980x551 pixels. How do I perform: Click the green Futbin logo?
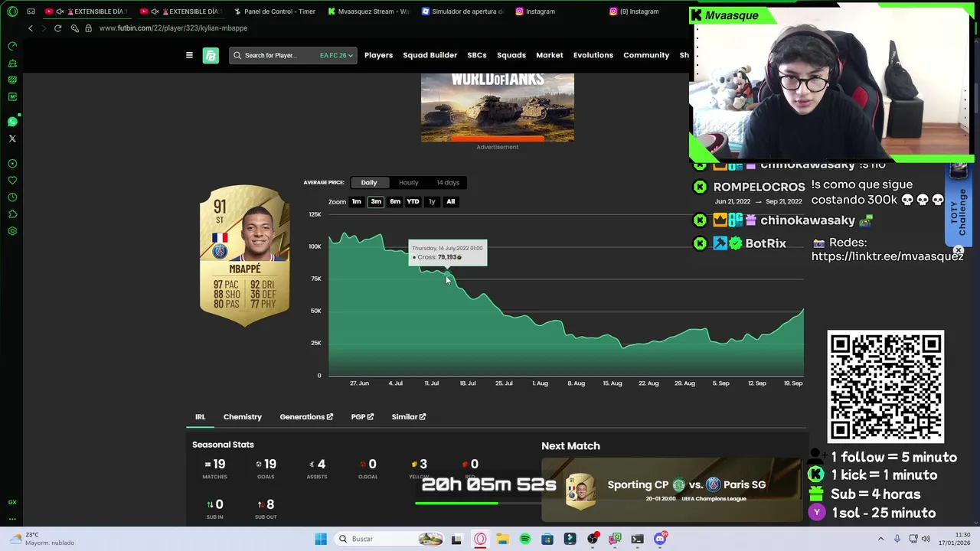211,55
